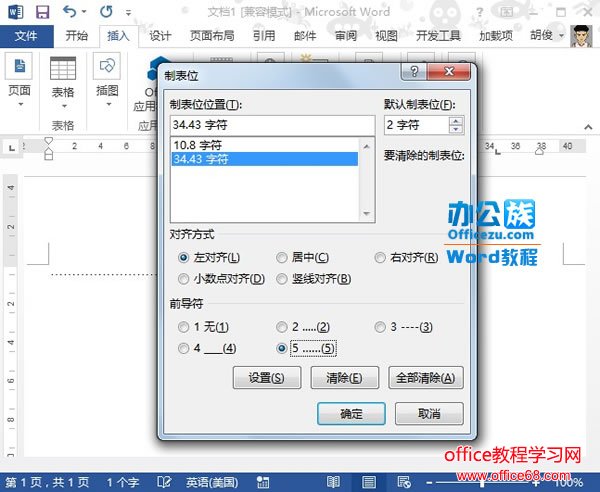The image size is (600, 492).
Task: Confirm with the 确定 button
Action: (x=351, y=414)
